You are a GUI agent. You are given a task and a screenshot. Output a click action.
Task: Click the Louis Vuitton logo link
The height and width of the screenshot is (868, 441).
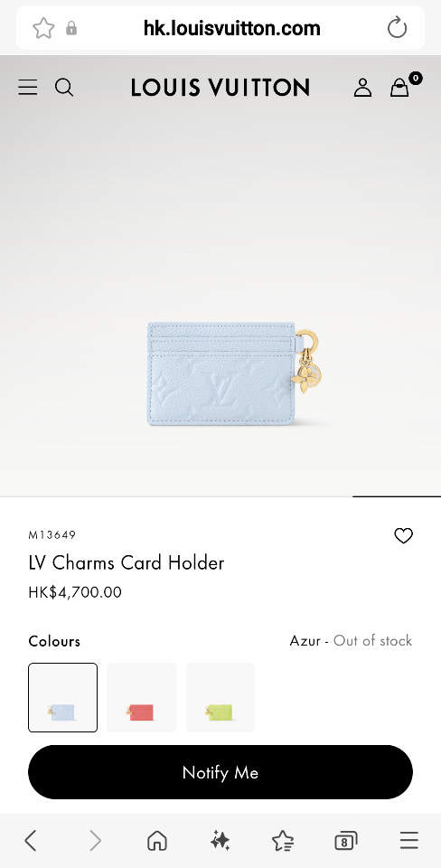tap(220, 88)
